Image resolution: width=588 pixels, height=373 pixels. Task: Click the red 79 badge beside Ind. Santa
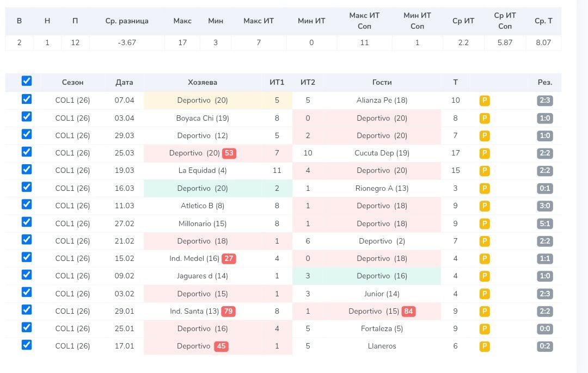pyautogui.click(x=228, y=312)
